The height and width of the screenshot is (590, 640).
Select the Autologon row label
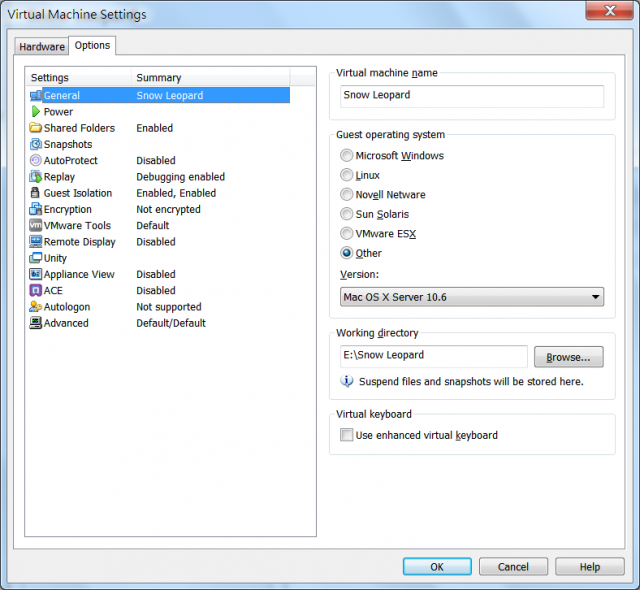point(67,307)
